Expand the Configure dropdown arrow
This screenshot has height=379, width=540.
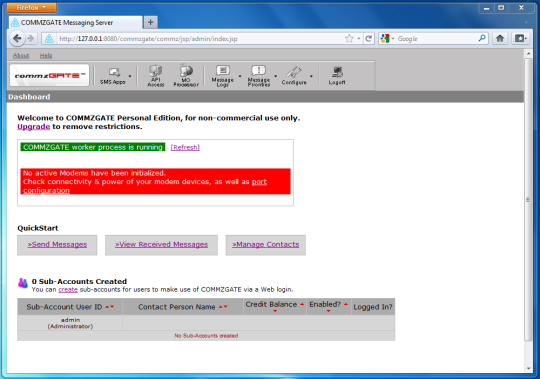coord(311,76)
